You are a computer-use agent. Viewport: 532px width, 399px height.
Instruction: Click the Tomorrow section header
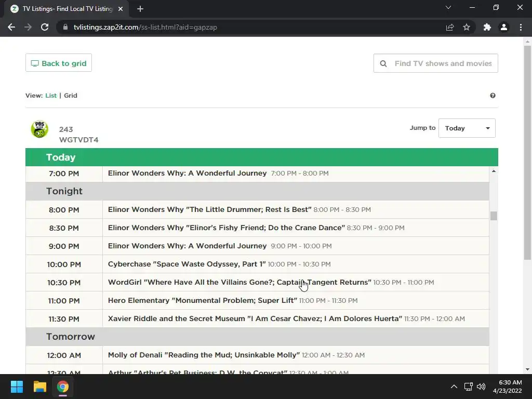click(x=257, y=337)
